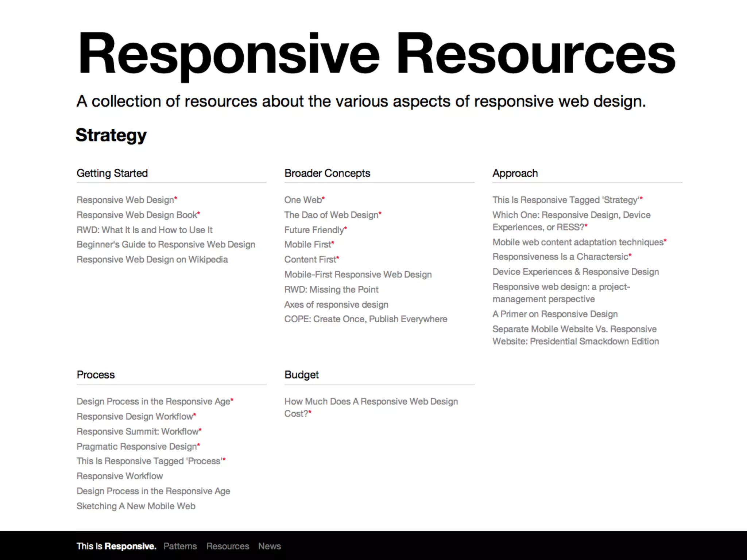Click Sketching A New Mobile Web

pyautogui.click(x=136, y=506)
